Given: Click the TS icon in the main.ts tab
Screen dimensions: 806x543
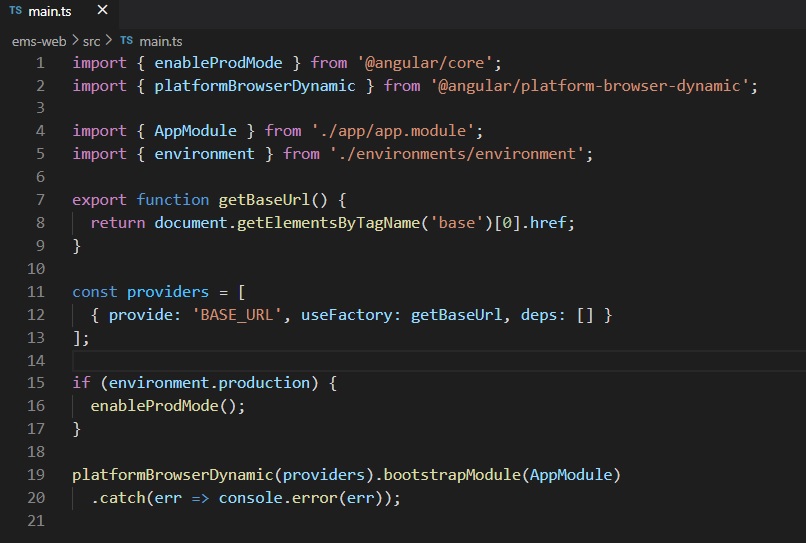Looking at the screenshot, I should pyautogui.click(x=15, y=11).
